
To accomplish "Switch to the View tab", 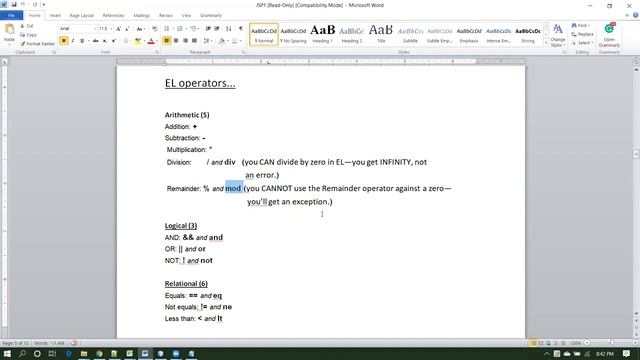I will (187, 16).
